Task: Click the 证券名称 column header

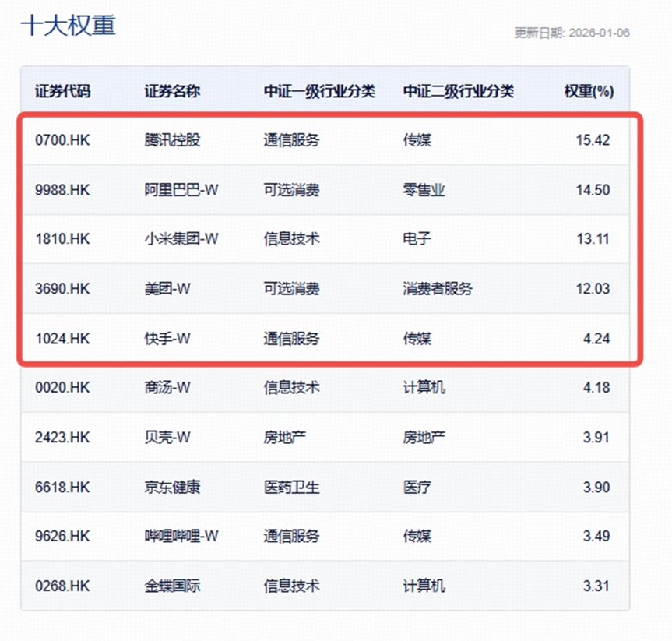Action: pos(173,91)
